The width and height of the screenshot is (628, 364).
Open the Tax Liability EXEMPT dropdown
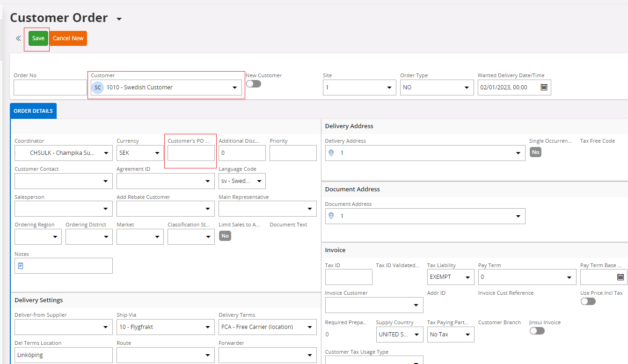467,277
